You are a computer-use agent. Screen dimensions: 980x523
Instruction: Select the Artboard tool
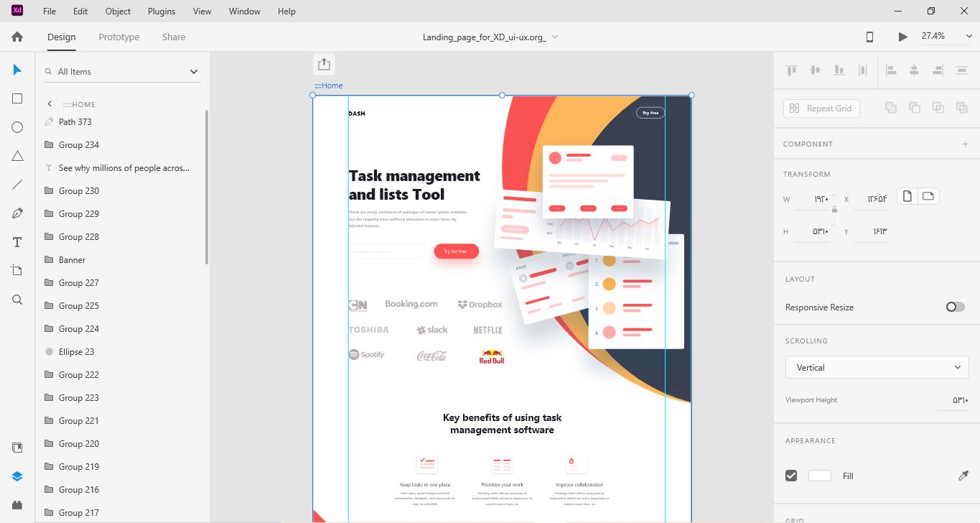[x=17, y=271]
